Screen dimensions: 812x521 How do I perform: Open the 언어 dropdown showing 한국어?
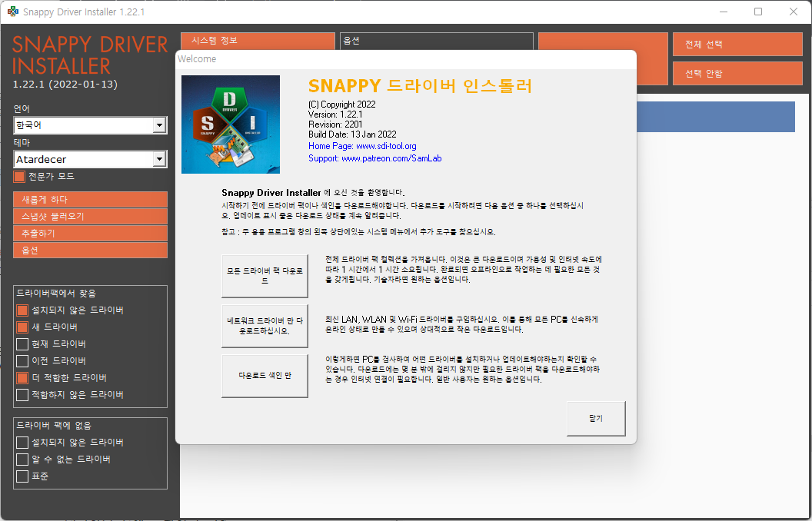pos(90,125)
